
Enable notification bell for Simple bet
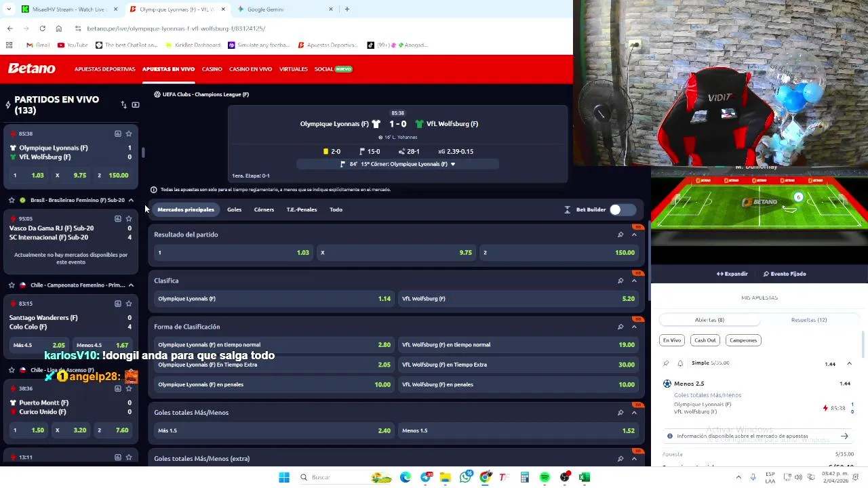click(x=680, y=363)
